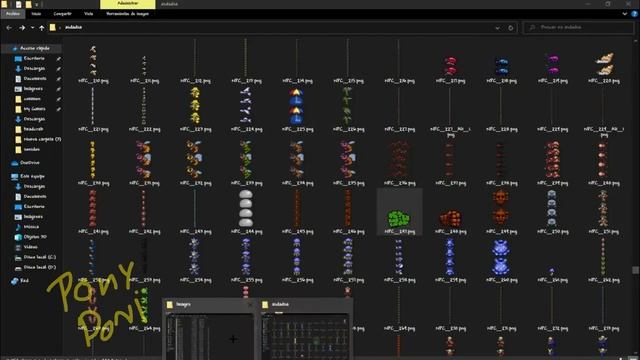Select the grey blobs NPC_244 thumbnail
Image resolution: width=640 pixels, height=360 pixels.
[246, 208]
